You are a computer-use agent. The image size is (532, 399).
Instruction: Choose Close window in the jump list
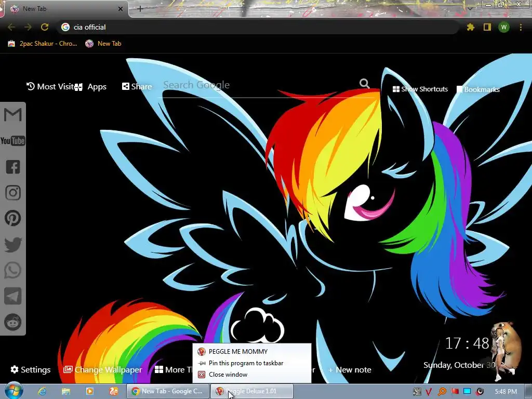(x=252, y=375)
